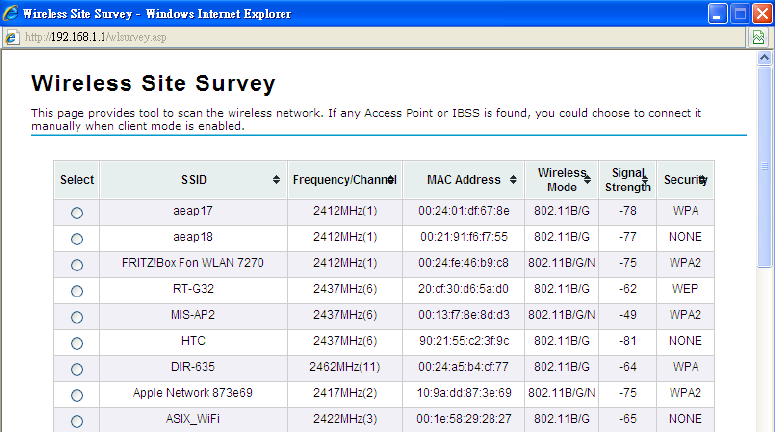Screen dimensions: 775x432
Task: Click the SSID column sort arrows
Action: (x=276, y=180)
